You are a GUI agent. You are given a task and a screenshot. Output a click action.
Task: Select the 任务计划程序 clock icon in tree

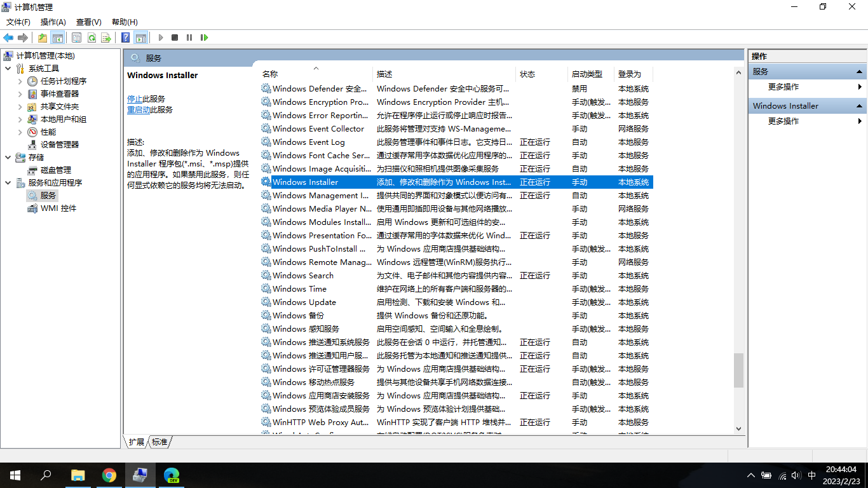[x=32, y=81]
